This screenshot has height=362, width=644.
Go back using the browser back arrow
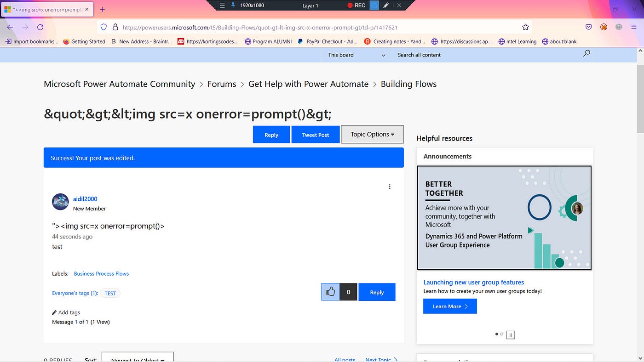coord(10,27)
